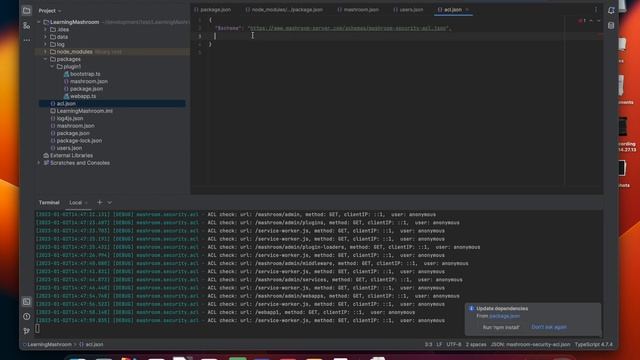Open the $schema URL link in editor
This screenshot has height=360, width=640.
point(348,28)
